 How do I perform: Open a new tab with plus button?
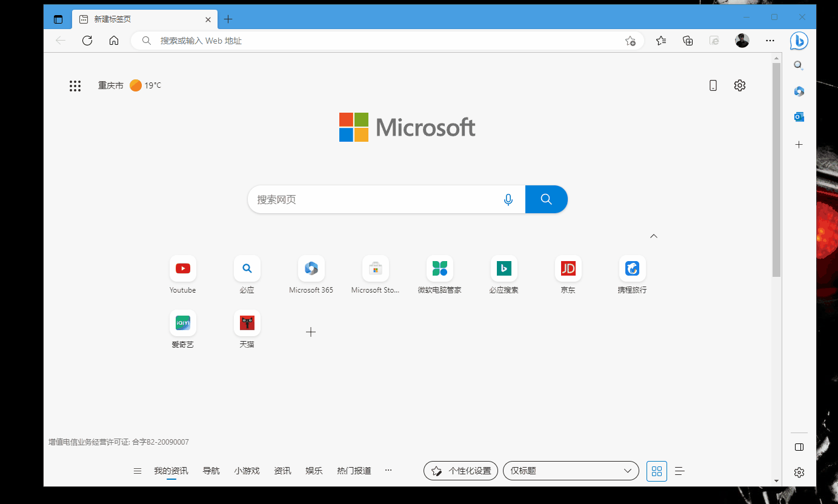[228, 19]
